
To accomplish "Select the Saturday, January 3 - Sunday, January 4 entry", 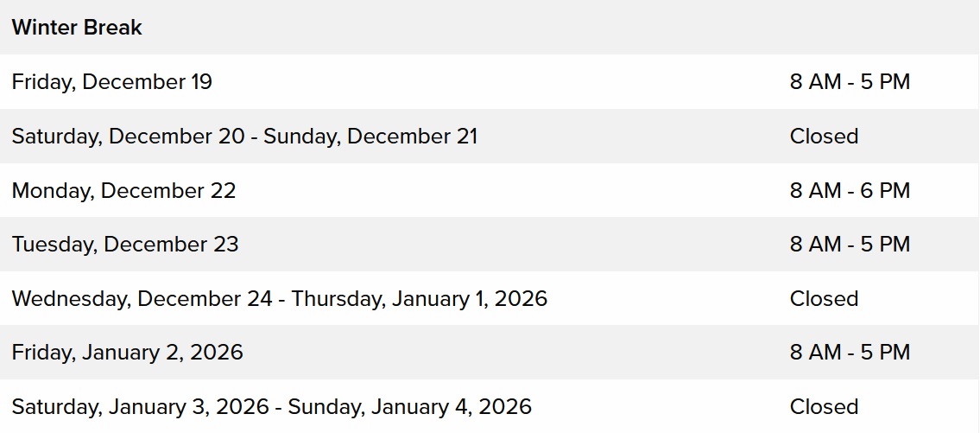I will coord(271,406).
